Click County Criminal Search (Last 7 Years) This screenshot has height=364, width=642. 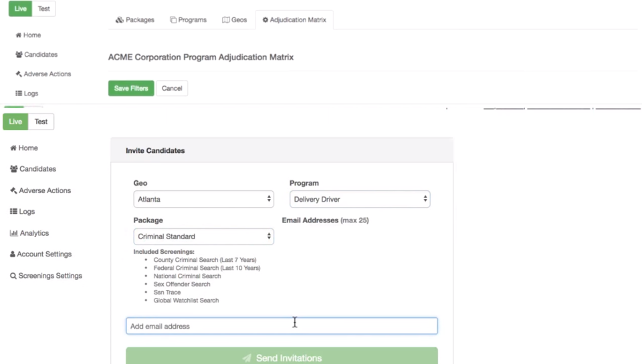pos(205,260)
